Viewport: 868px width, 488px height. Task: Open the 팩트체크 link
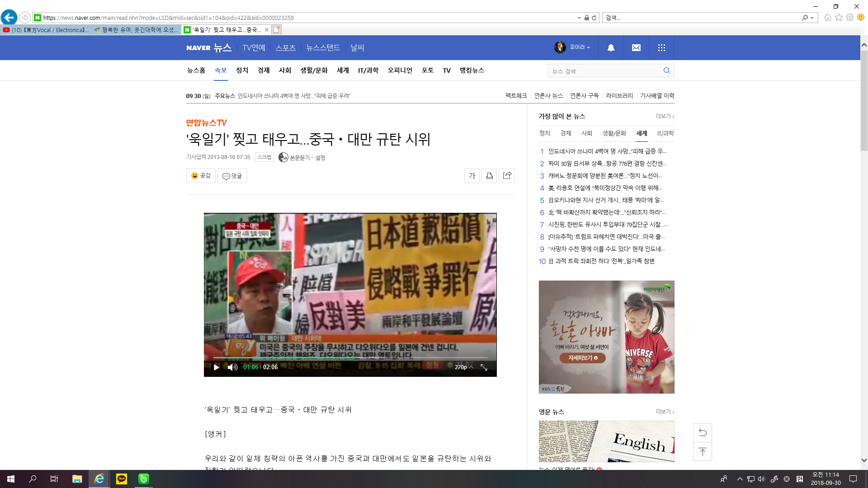pos(516,96)
